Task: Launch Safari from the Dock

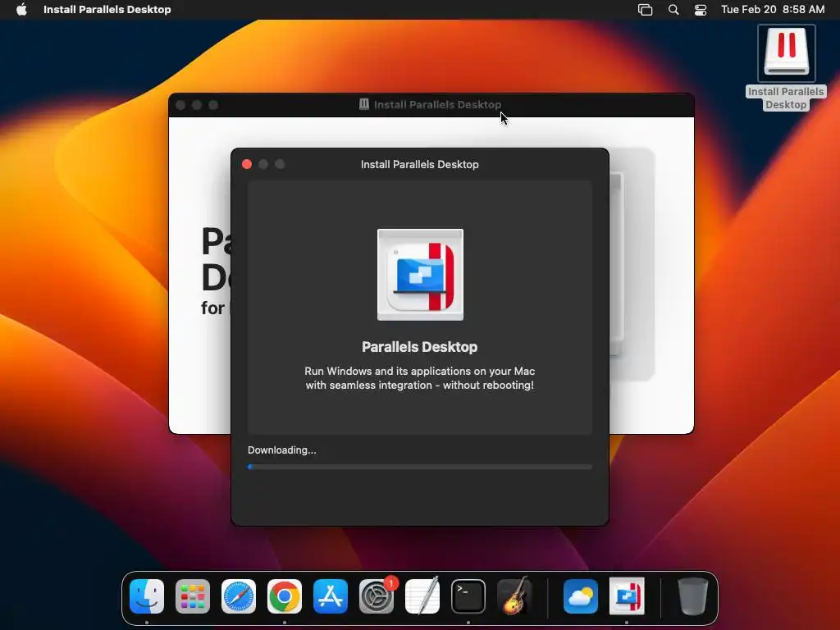Action: tap(239, 596)
